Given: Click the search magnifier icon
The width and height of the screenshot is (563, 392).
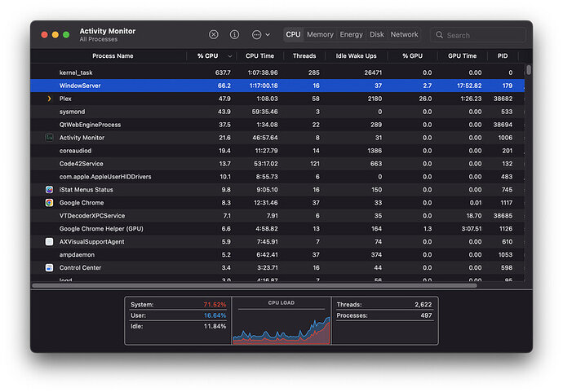Looking at the screenshot, I should 439,35.
